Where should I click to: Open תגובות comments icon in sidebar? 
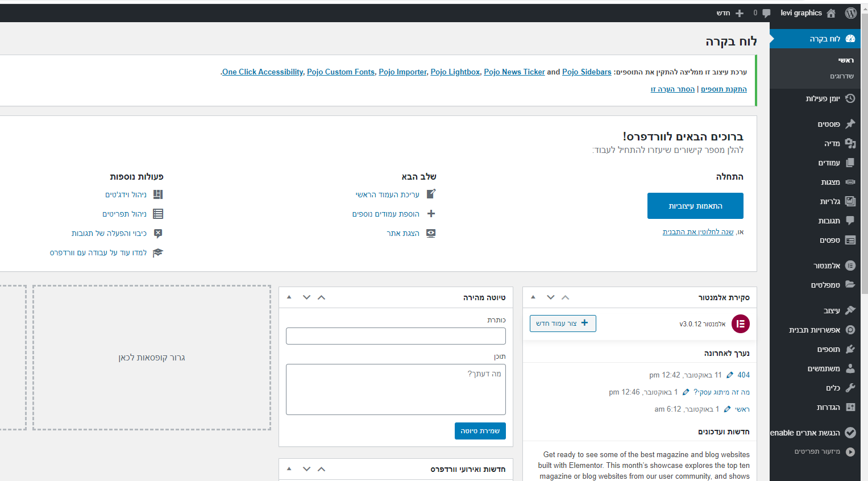click(850, 221)
